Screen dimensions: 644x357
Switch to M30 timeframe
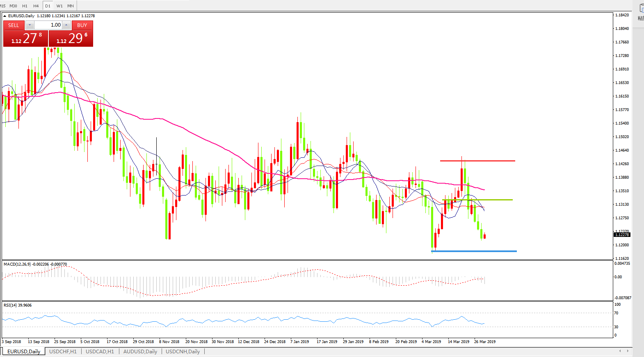tap(14, 6)
